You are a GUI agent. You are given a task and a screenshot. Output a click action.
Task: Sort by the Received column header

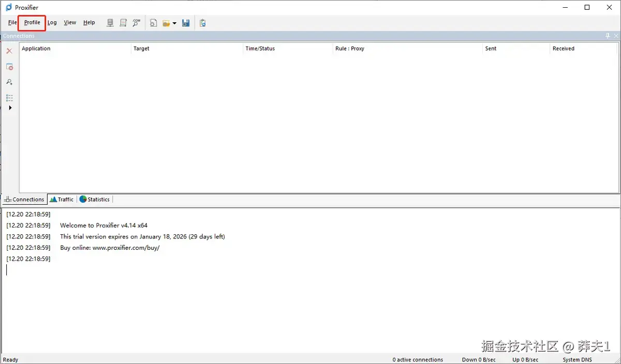pyautogui.click(x=584, y=49)
